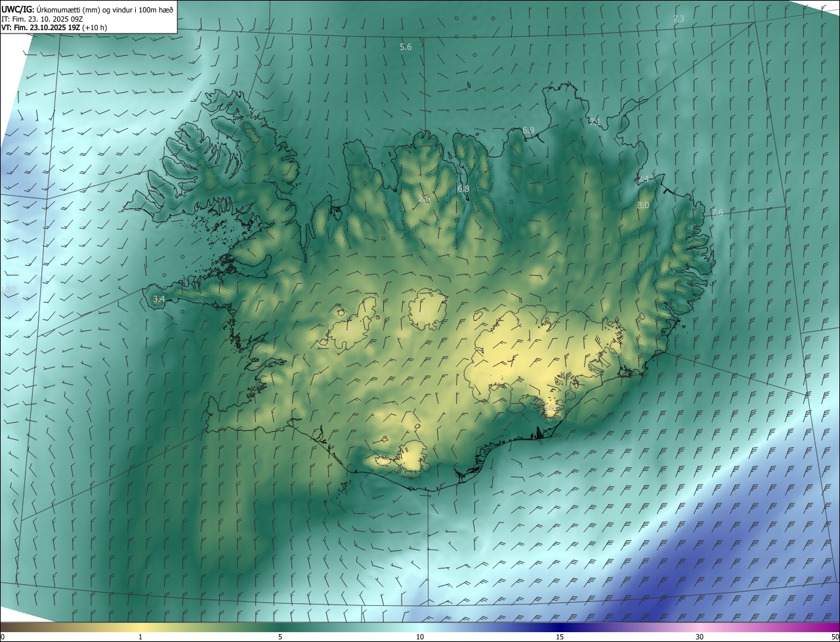Click the dark navy band of the color scale
This screenshot has width=840, height=642.
pos(560,627)
